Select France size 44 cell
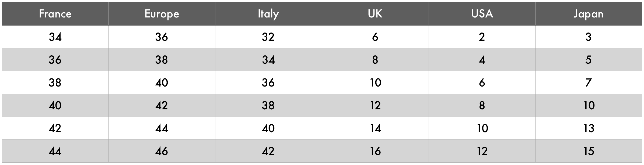Screen dimensions: 644x165 pyautogui.click(x=55, y=151)
